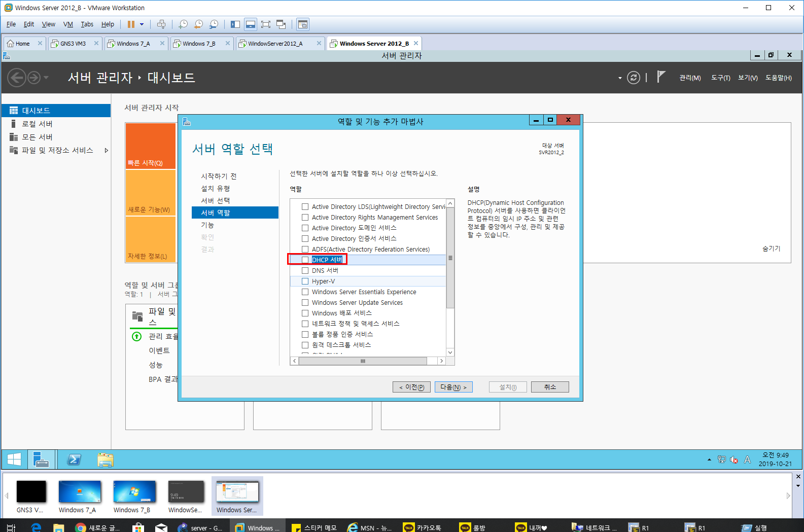Image resolution: width=804 pixels, height=532 pixels.
Task: Select 대시보드 in the sidebar
Action: [x=56, y=111]
